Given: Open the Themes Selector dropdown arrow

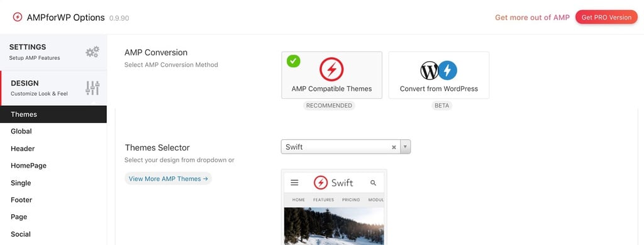Looking at the screenshot, I should [406, 147].
